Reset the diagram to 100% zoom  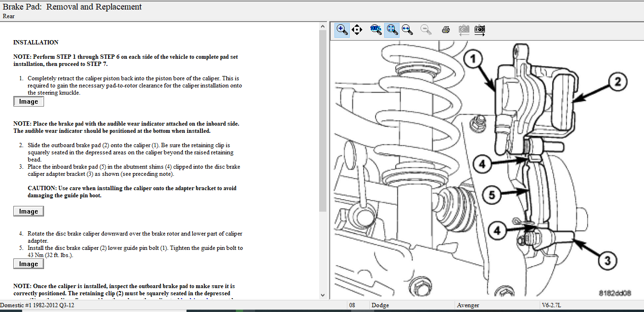pyautogui.click(x=376, y=30)
